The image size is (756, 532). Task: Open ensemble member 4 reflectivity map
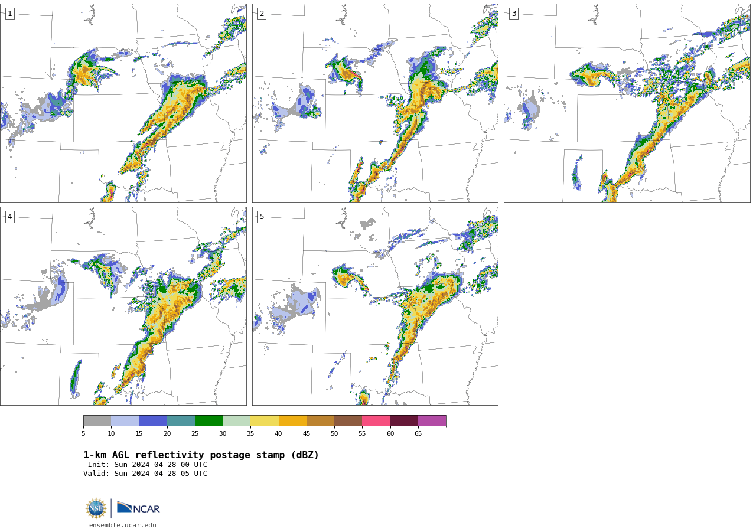123,306
